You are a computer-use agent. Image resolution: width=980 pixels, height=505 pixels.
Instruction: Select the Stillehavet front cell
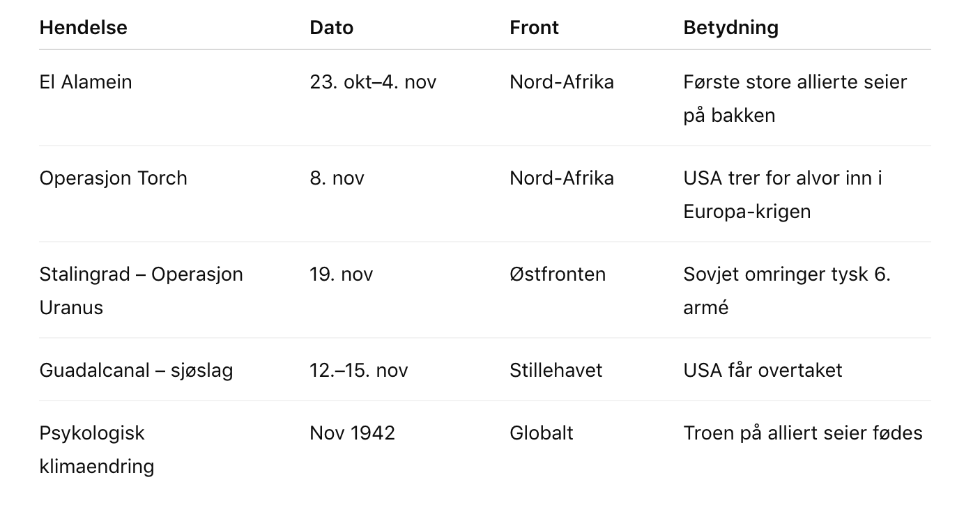coord(556,370)
